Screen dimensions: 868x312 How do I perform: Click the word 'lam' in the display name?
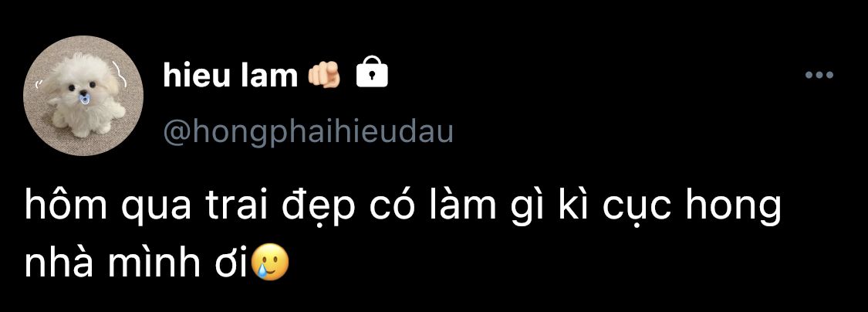(269, 75)
